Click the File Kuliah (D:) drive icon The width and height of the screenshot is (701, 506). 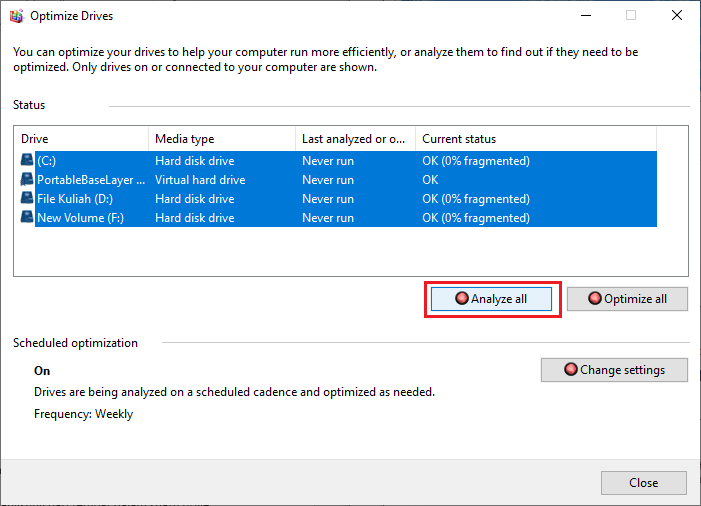[26, 199]
